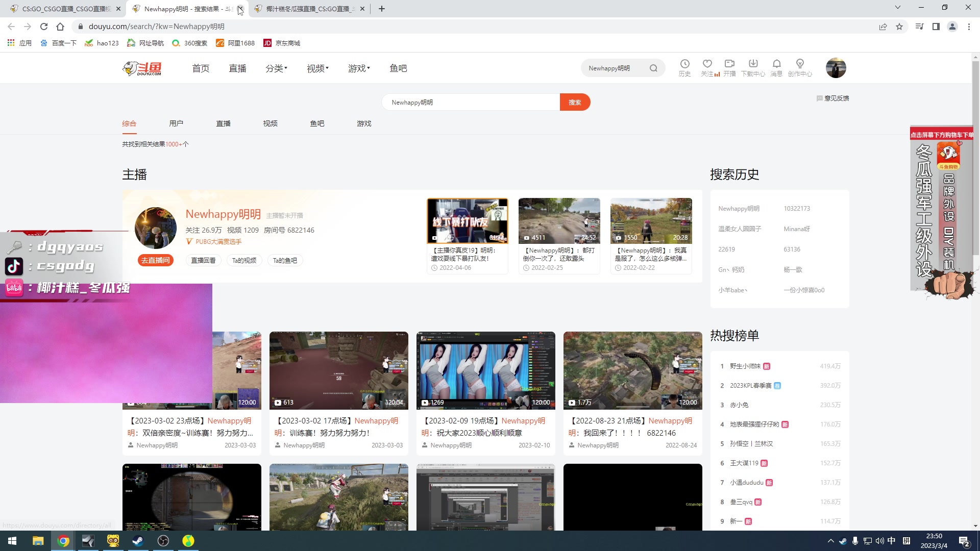Screen dimensions: 980x551
Task: Open hot search item 野生小师妹
Action: click(x=745, y=366)
